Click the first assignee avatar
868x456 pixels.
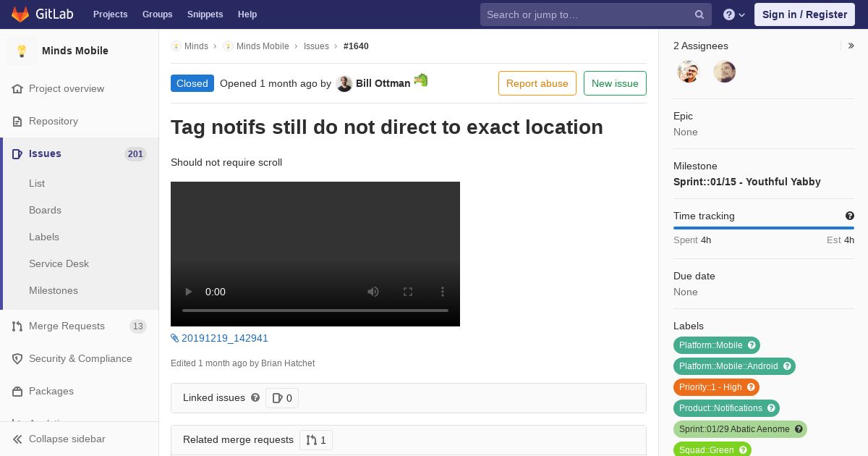click(689, 72)
